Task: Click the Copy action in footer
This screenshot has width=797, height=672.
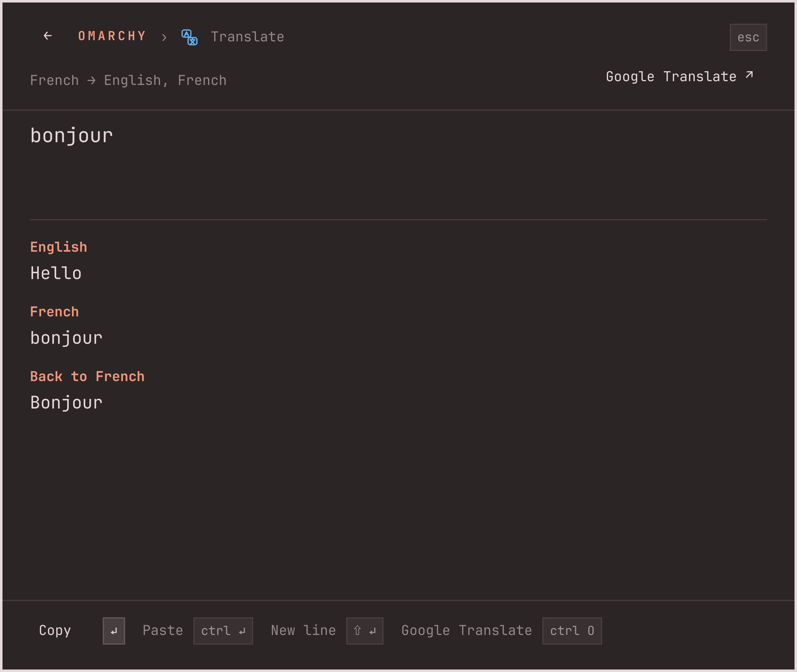Action: pos(55,631)
